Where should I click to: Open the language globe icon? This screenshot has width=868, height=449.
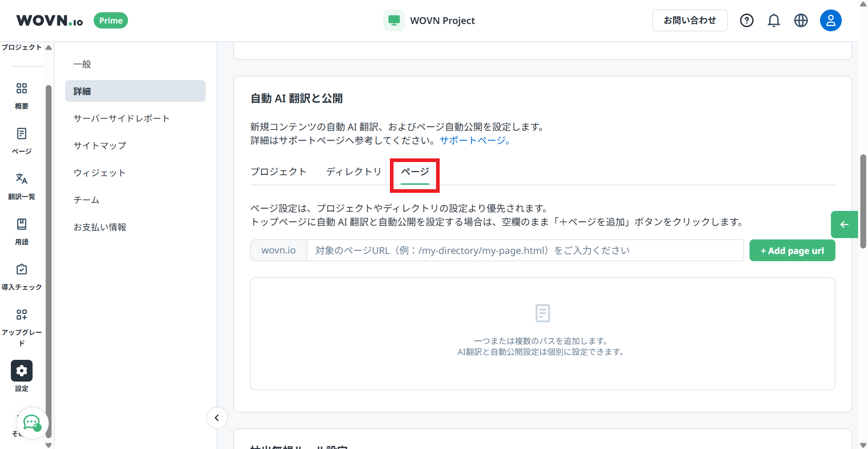click(801, 20)
